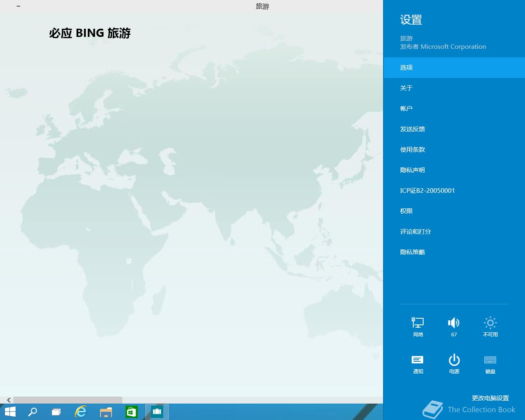Open 隐私策略 in the settings pane
The image size is (525, 420).
point(454,252)
